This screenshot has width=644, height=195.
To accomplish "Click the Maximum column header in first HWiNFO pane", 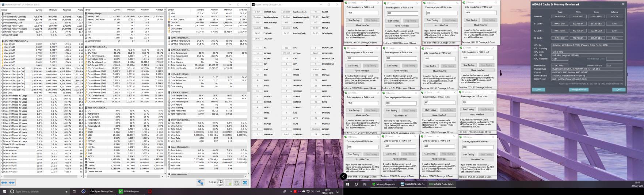I will pos(67,10).
